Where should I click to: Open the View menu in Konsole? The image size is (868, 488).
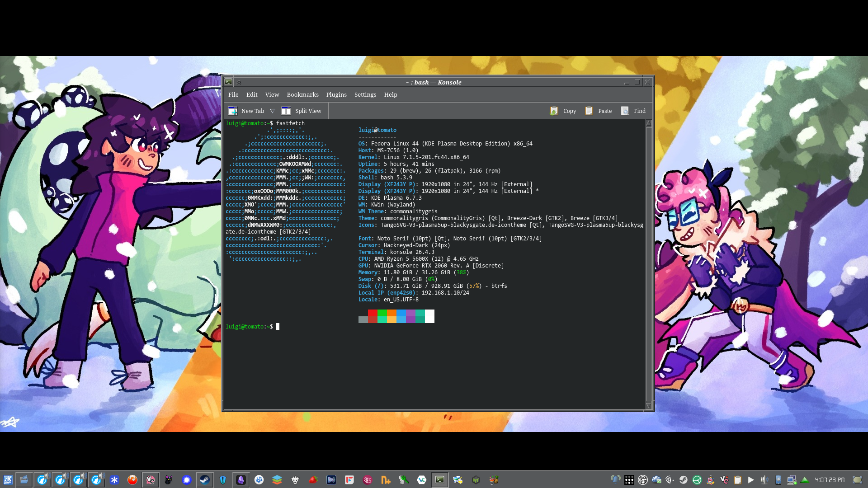272,94
